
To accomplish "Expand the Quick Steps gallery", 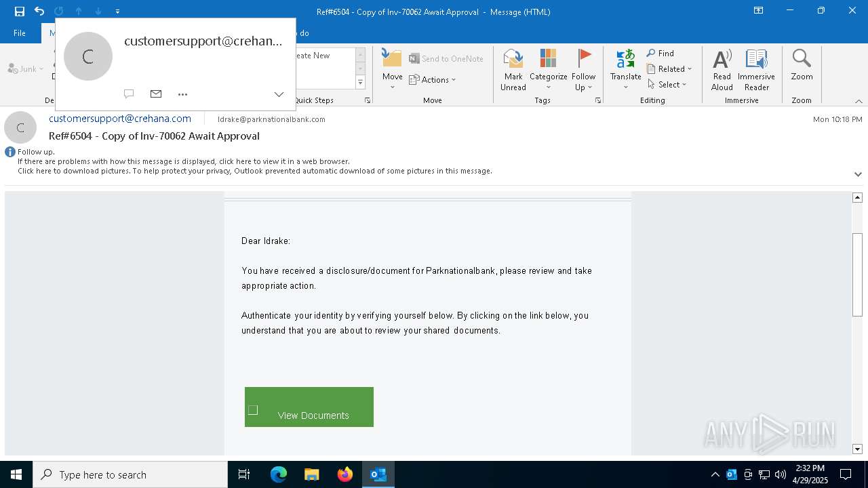I will pos(360,83).
